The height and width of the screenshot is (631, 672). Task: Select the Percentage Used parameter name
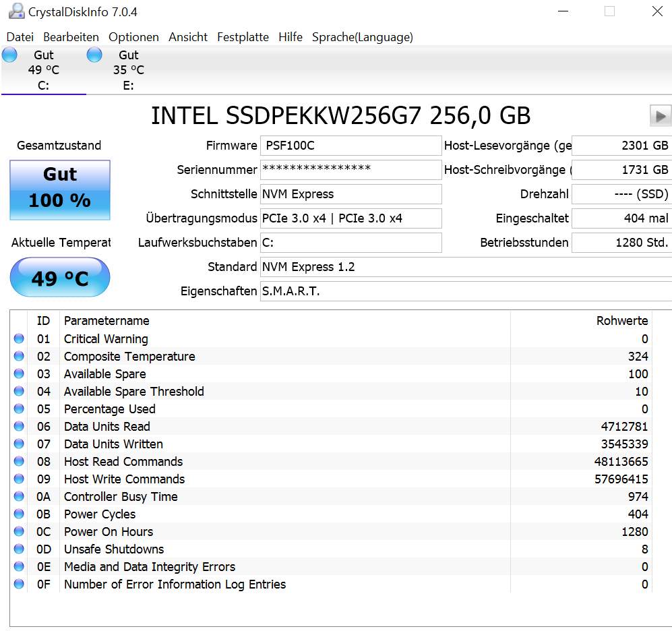(110, 409)
